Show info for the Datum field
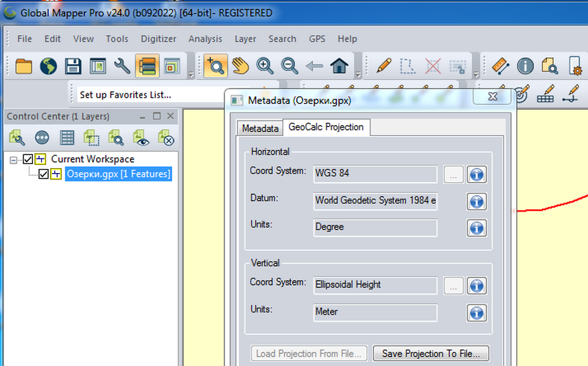Screen dimensions: 588x366 477,202
